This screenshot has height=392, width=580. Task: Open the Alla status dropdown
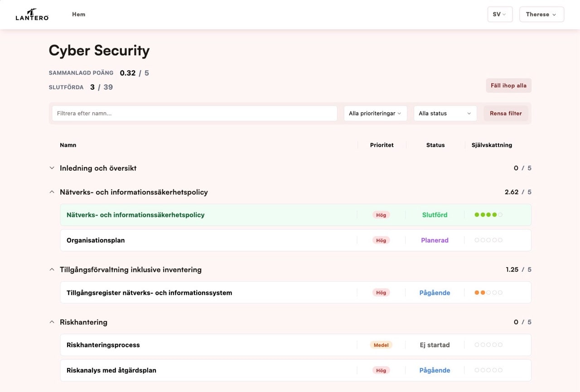coord(445,114)
